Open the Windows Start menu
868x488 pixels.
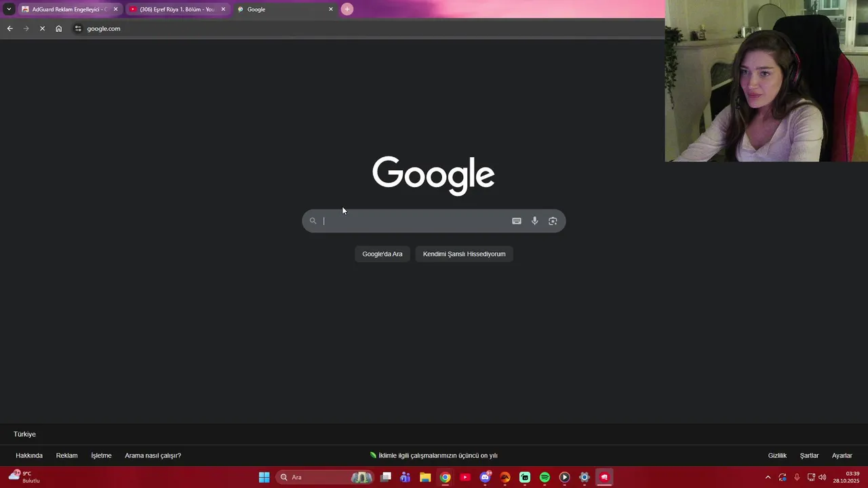tap(264, 477)
